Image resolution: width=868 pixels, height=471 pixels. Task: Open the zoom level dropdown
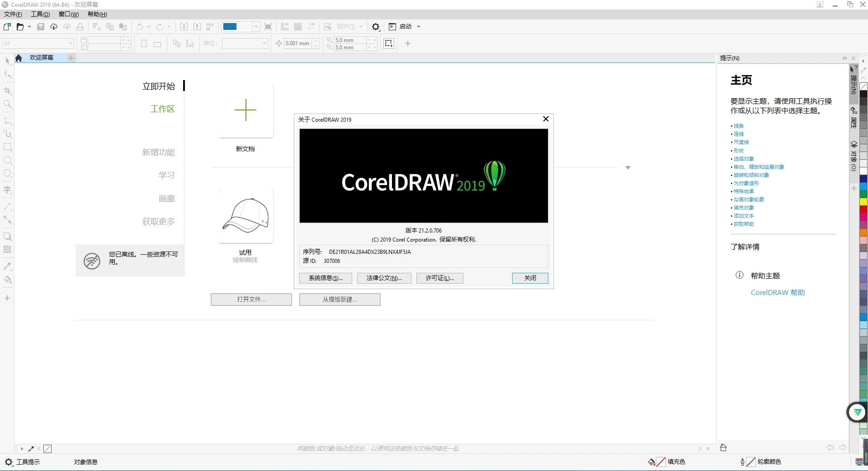(x=256, y=27)
